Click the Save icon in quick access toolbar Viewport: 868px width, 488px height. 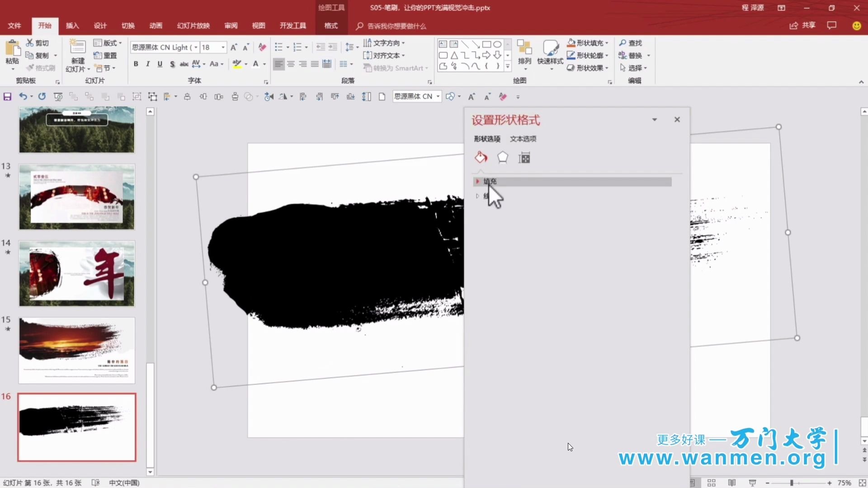7,96
